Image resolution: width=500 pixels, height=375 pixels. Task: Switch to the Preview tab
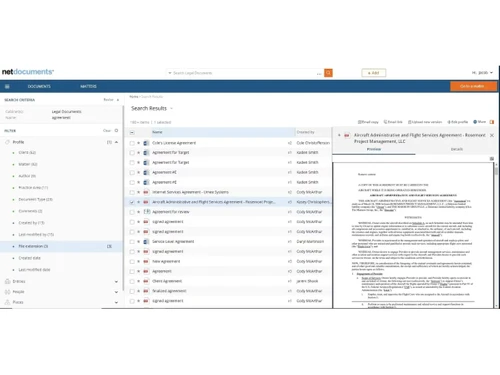pyautogui.click(x=374, y=149)
